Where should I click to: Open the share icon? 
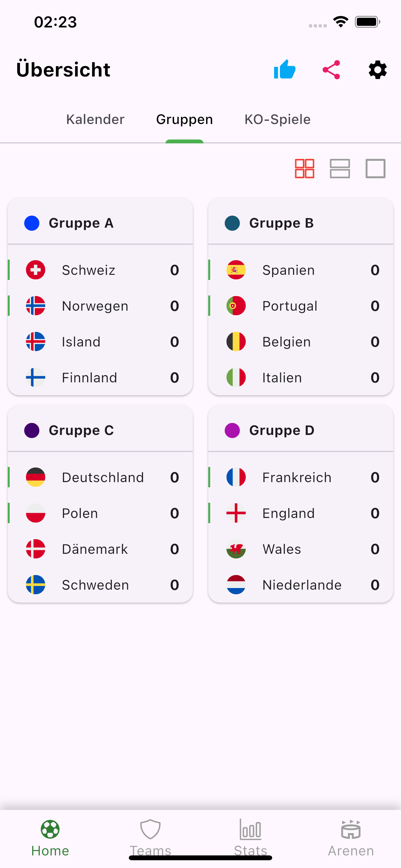coord(331,70)
